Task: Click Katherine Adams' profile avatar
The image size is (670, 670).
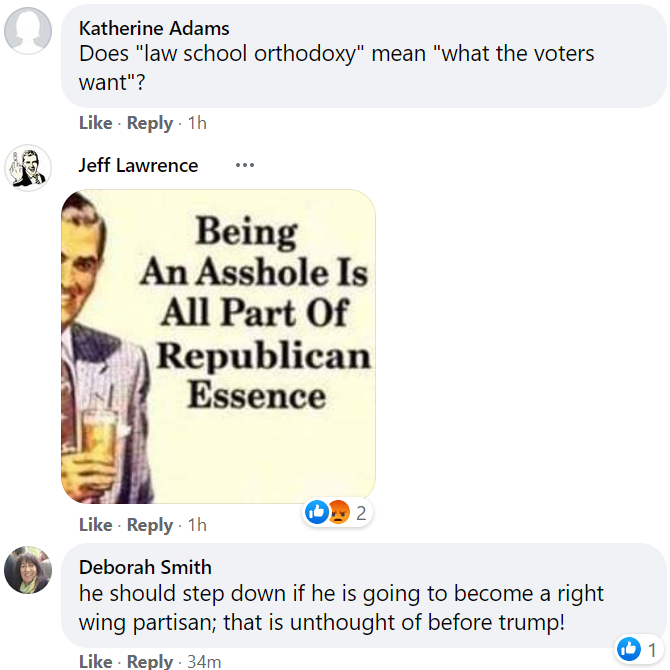Action: [x=28, y=30]
